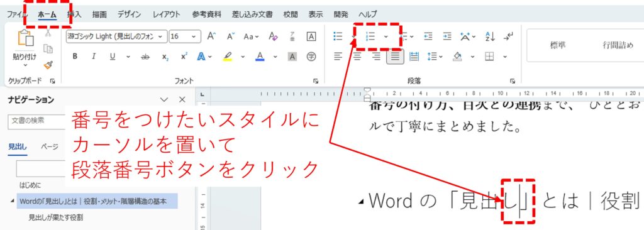This screenshot has width=644, height=230.
Task: Increase font size with grow button
Action: click(x=211, y=36)
